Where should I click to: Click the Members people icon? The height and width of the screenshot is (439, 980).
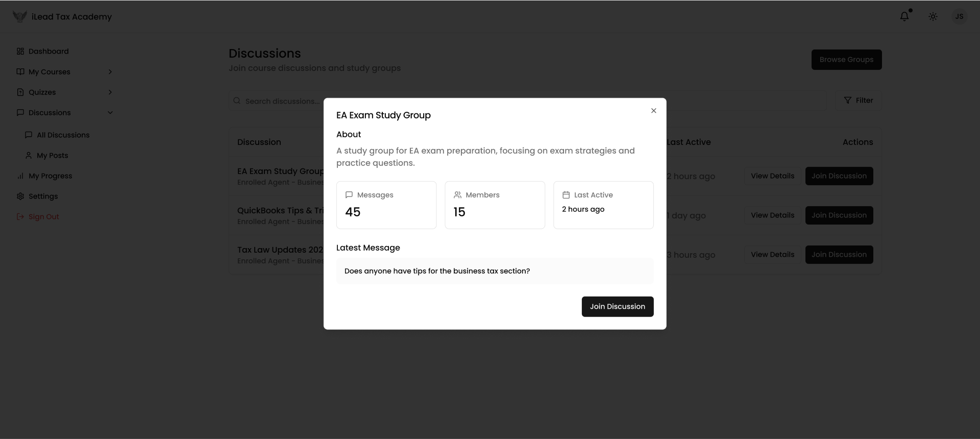click(457, 195)
